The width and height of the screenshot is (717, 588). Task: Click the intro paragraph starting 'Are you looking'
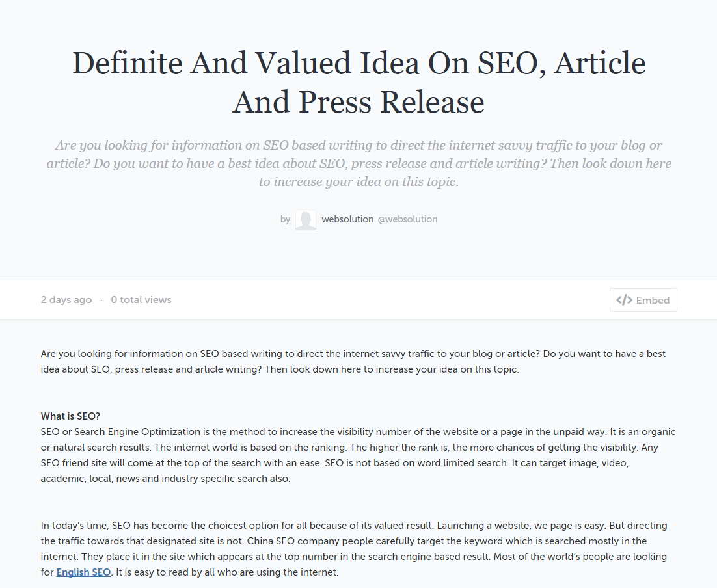point(353,362)
